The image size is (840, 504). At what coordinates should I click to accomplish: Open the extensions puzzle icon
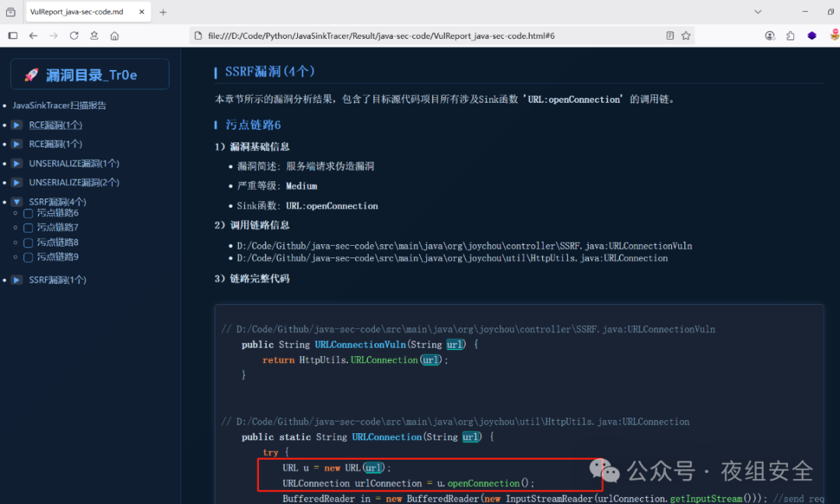pyautogui.click(x=790, y=36)
